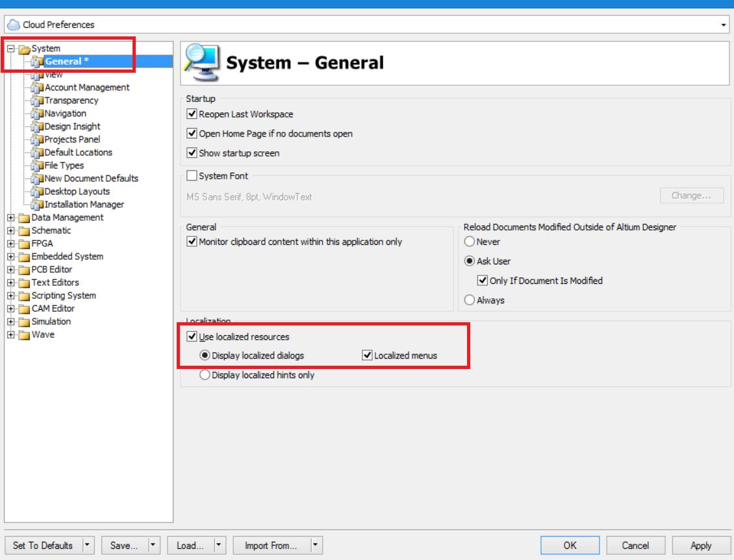Click the Installation Manager page icon
This screenshot has width=734, height=560.
[37, 205]
